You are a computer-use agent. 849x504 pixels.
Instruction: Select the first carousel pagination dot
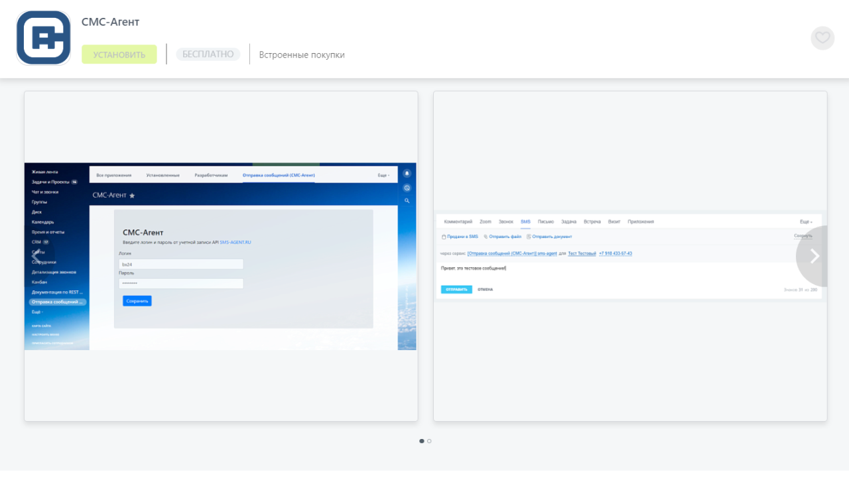pos(422,441)
